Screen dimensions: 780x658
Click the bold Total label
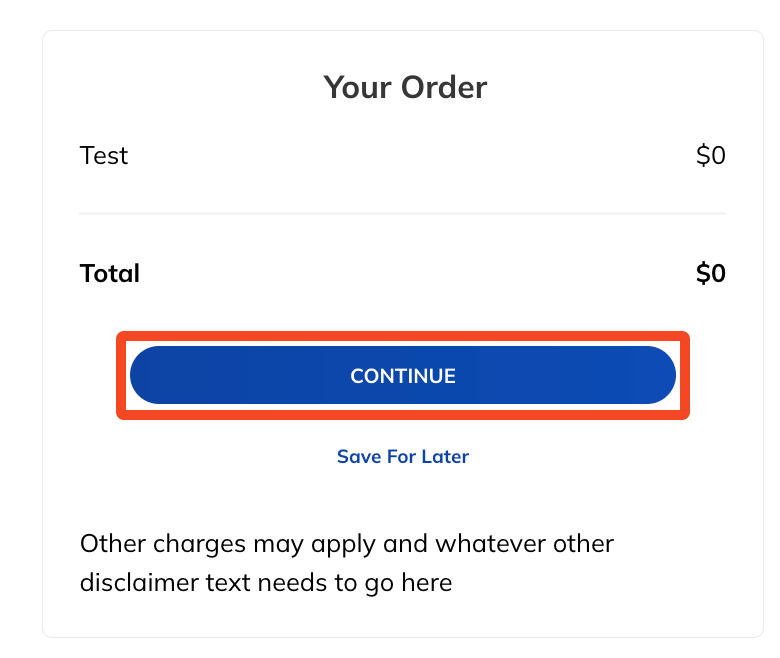pyautogui.click(x=109, y=273)
